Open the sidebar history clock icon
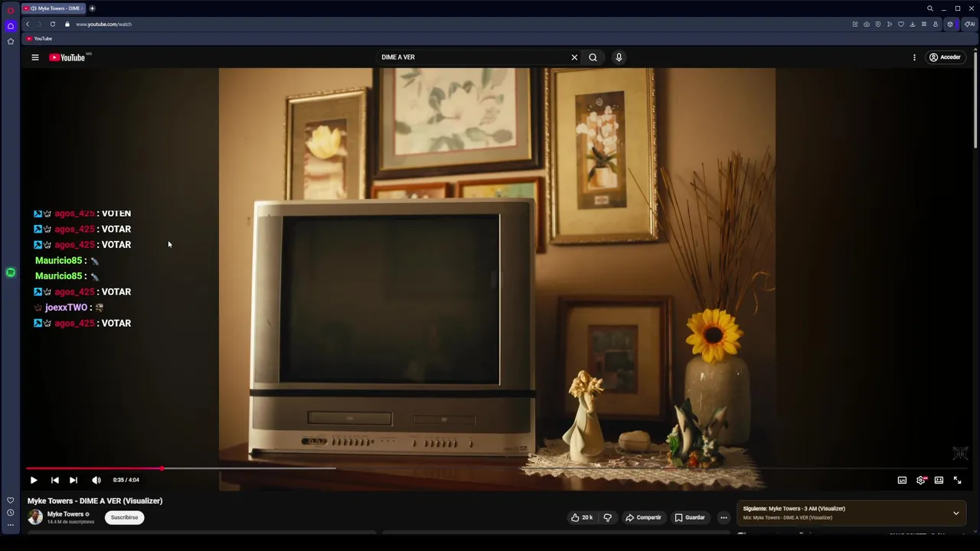The height and width of the screenshot is (551, 980). coord(11,513)
